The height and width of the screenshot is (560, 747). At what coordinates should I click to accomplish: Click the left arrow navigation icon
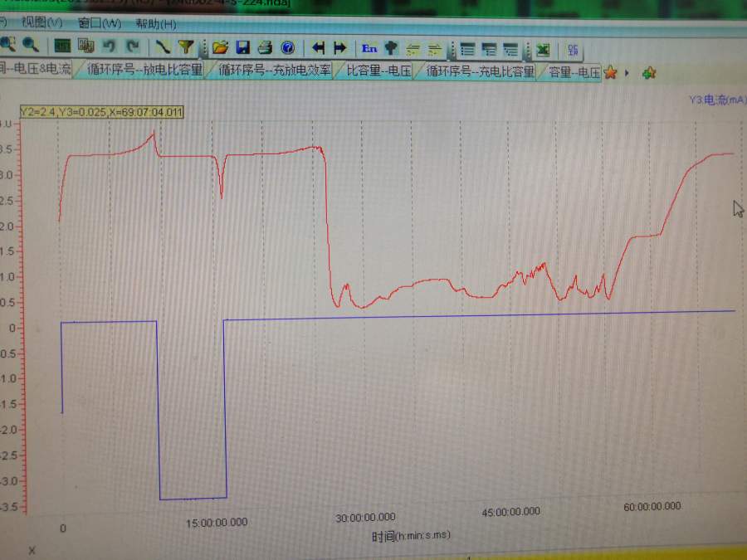[319, 48]
